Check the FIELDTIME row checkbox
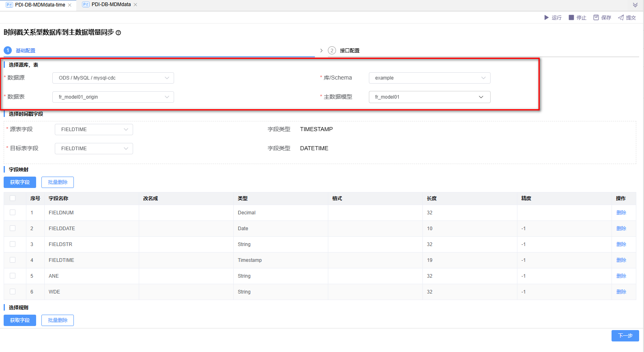Screen dimensions: 644x352 pyautogui.click(x=13, y=260)
